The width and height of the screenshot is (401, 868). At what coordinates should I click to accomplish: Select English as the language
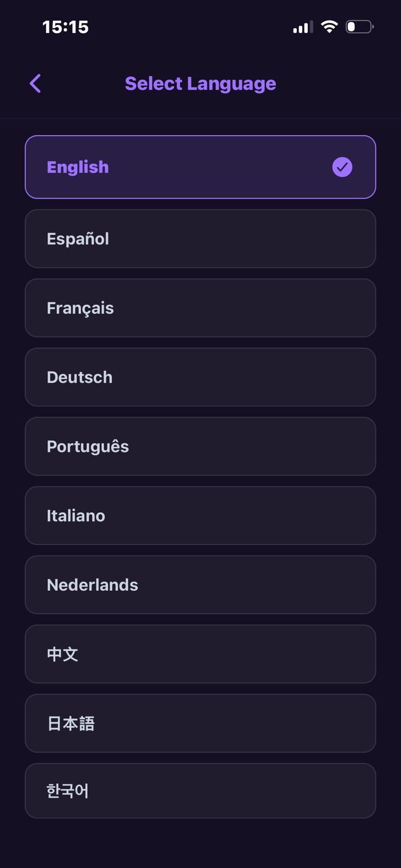[200, 167]
